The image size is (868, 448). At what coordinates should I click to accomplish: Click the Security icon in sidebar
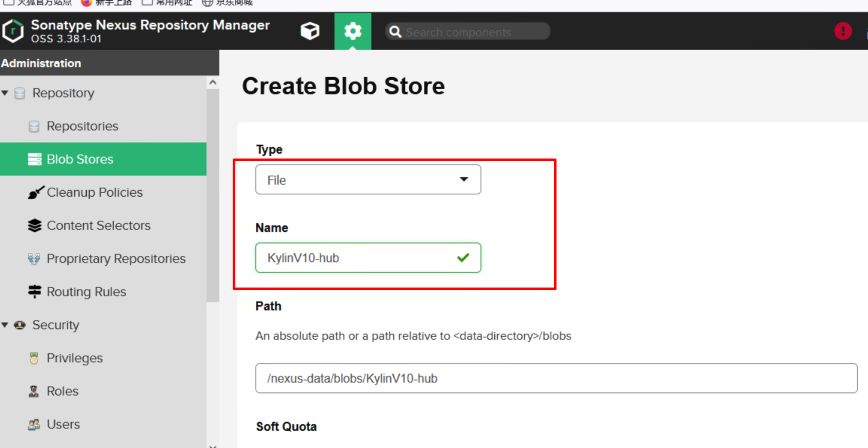20,325
